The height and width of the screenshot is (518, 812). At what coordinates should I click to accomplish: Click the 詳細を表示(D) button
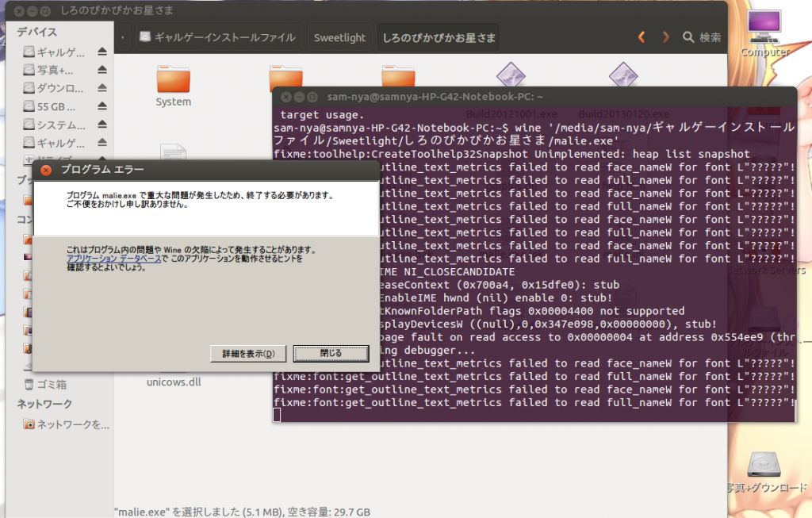click(248, 354)
